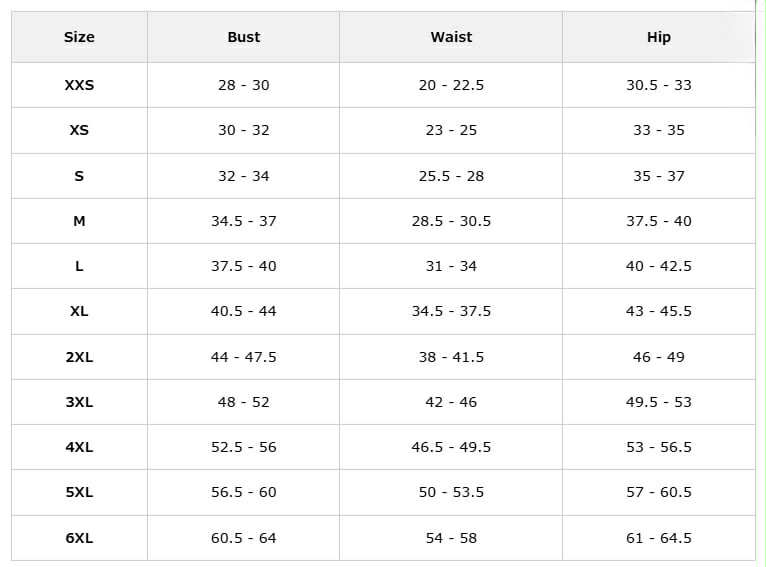Select bust value 56.5 - 60
This screenshot has width=766, height=567.
tap(243, 492)
